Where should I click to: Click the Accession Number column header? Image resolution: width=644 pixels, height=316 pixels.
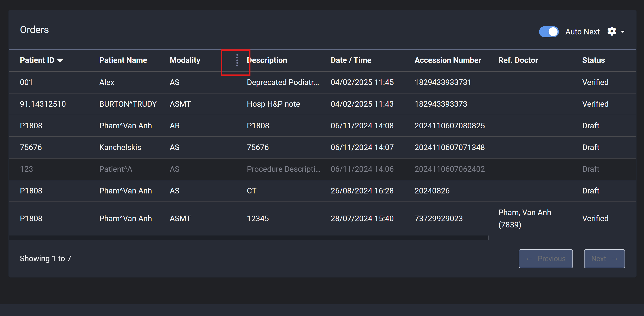click(x=447, y=60)
